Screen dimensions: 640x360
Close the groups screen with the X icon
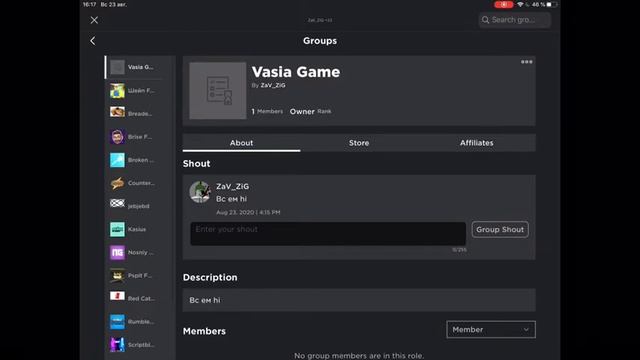(x=94, y=20)
